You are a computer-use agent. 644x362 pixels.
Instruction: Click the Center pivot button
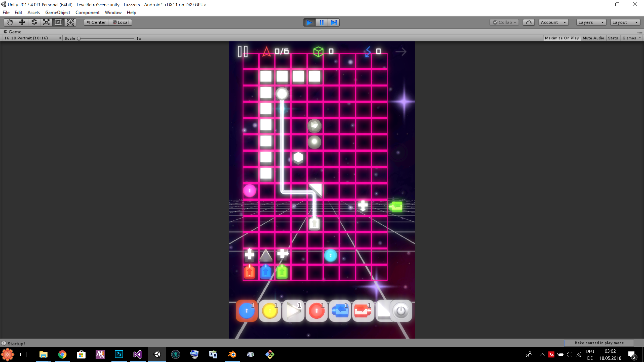pos(96,22)
